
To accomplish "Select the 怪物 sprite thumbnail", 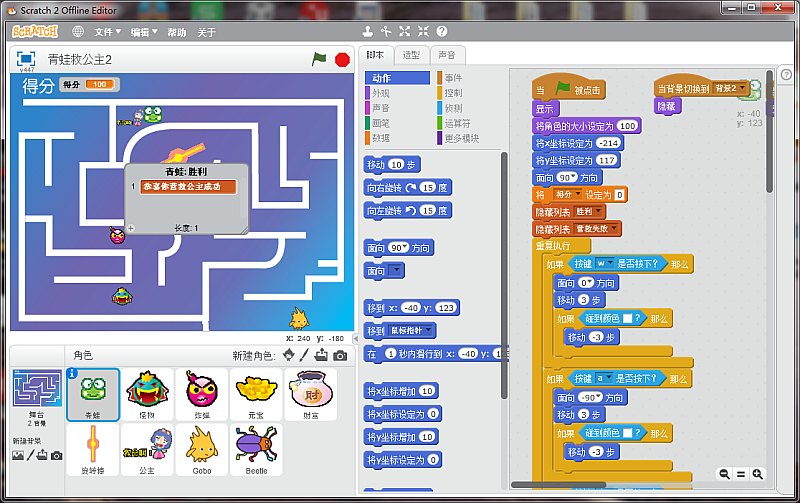I will 147,393.
